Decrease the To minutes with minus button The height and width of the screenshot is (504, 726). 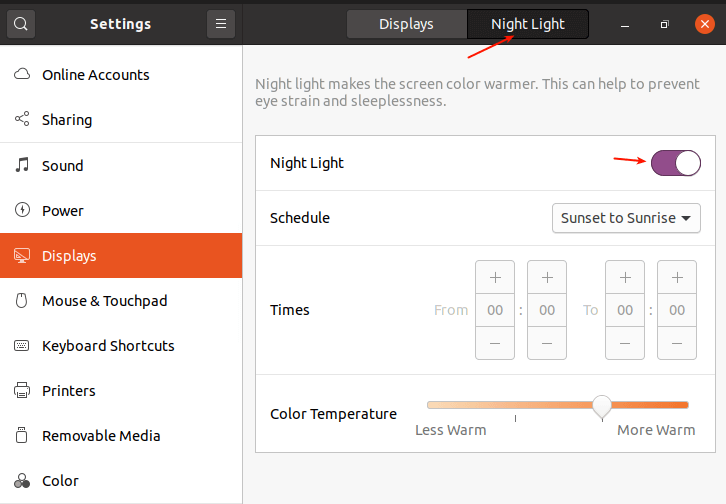677,343
